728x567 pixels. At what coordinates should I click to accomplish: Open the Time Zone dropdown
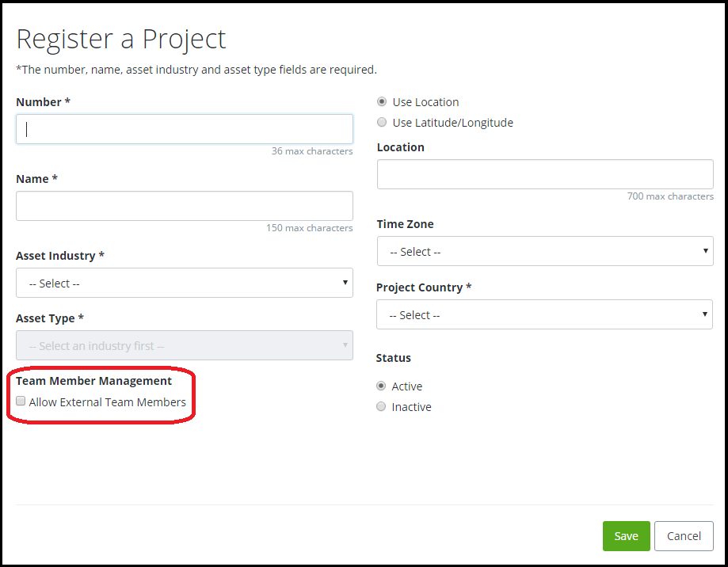(x=545, y=251)
